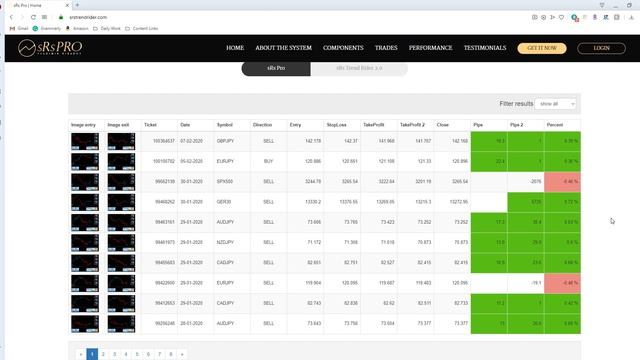Screen dimensions: 640x360
Task: Open a new browser tab with plus
Action: [x=77, y=5]
